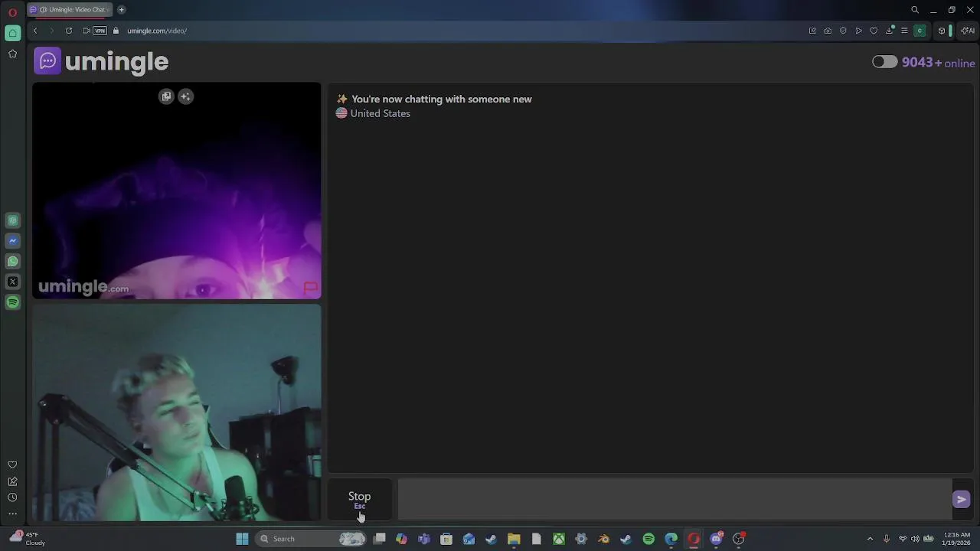This screenshot has width=980, height=551.
Task: Click the system tray microphone icon
Action: tap(887, 539)
